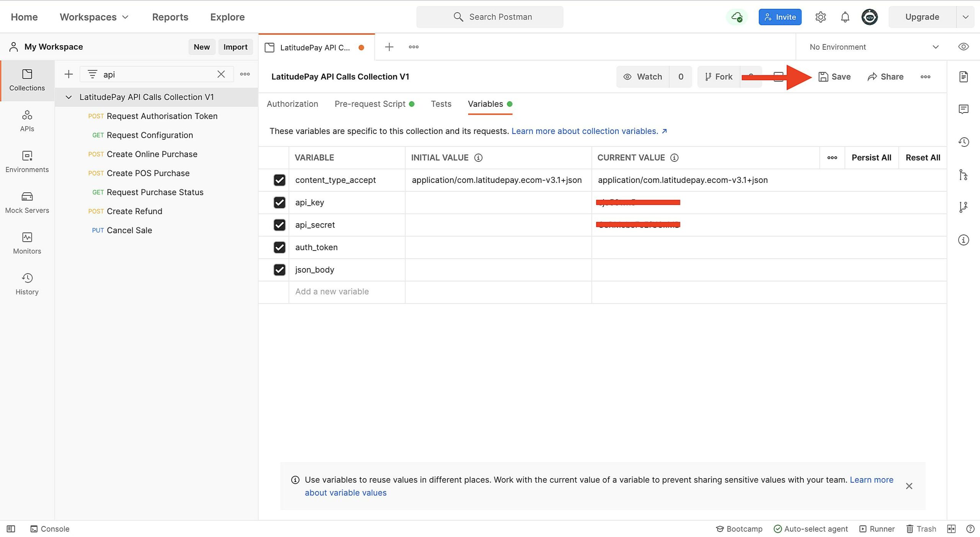This screenshot has height=537, width=980.
Task: Switch to the Tests tab
Action: pos(441,104)
